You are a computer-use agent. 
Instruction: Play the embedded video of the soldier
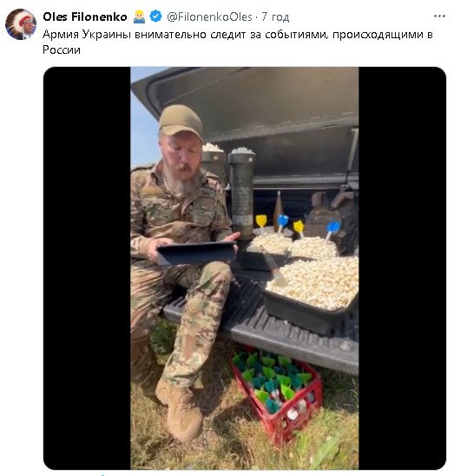coord(245,268)
